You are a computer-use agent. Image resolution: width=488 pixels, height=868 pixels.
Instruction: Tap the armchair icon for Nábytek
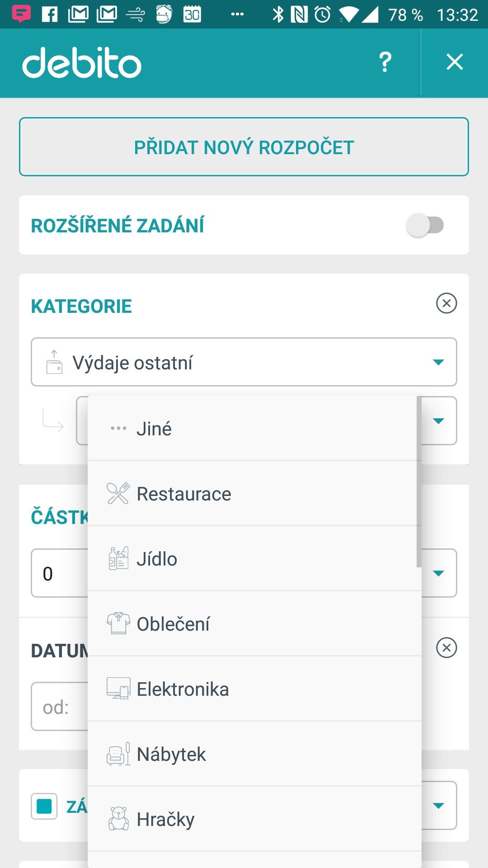[x=118, y=754]
